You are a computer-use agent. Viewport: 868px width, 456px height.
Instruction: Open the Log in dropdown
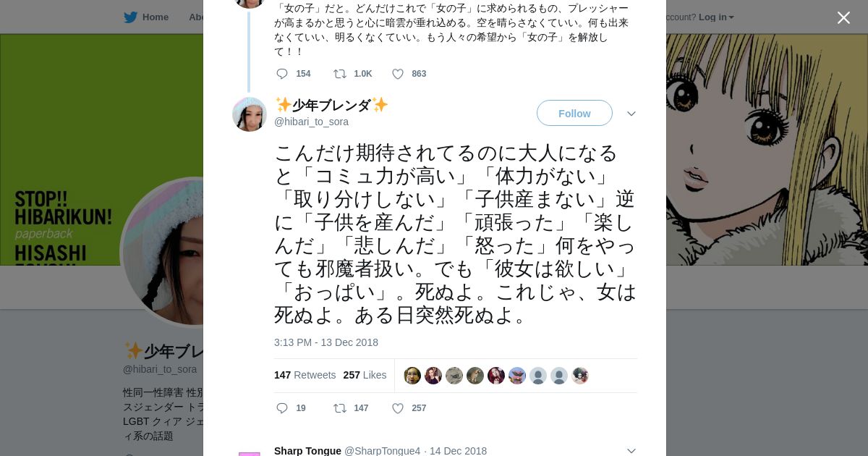pos(716,17)
